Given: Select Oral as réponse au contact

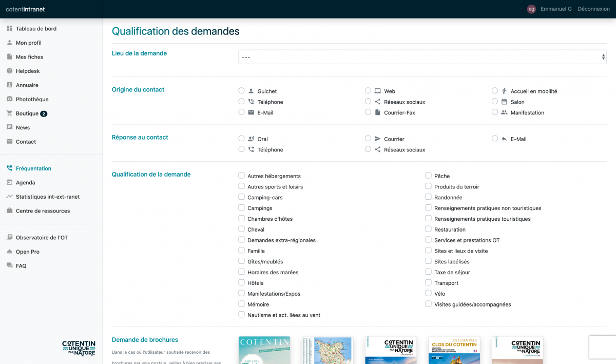Looking at the screenshot, I should point(242,139).
